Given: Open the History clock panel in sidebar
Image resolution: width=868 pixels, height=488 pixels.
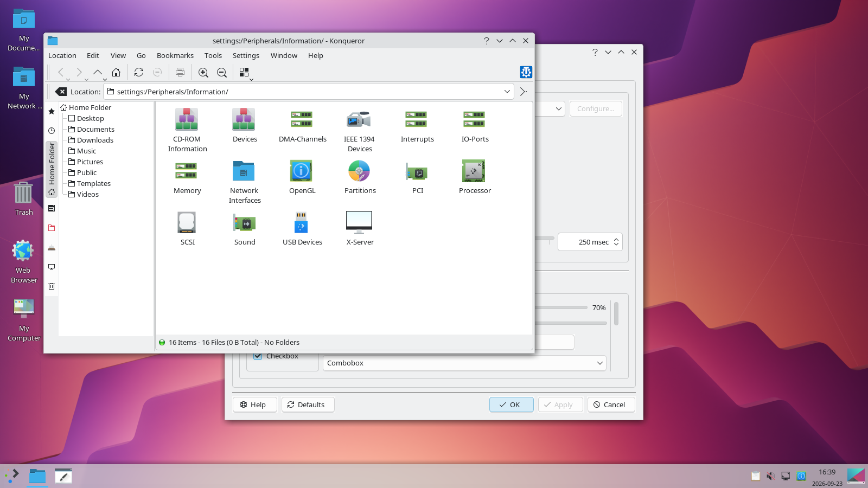Looking at the screenshot, I should (52, 131).
